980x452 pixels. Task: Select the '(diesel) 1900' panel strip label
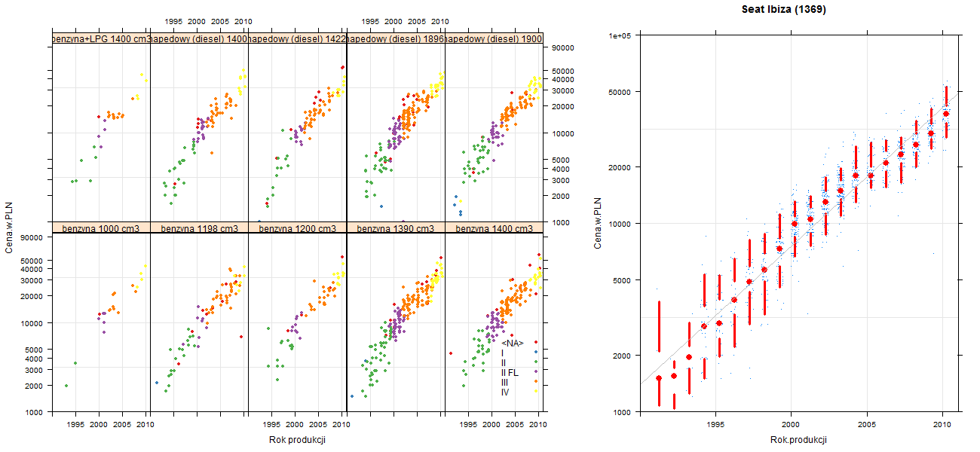[x=494, y=38]
